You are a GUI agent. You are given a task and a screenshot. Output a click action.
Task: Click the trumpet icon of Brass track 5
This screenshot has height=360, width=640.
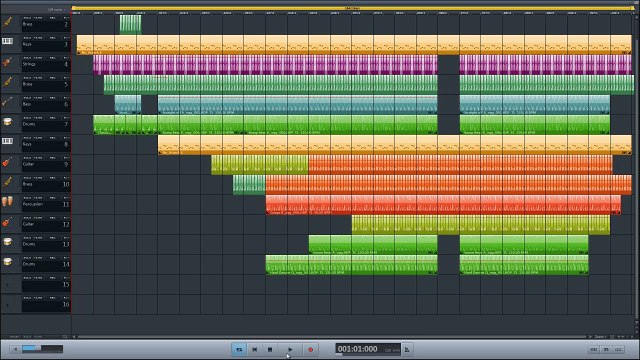7,82
